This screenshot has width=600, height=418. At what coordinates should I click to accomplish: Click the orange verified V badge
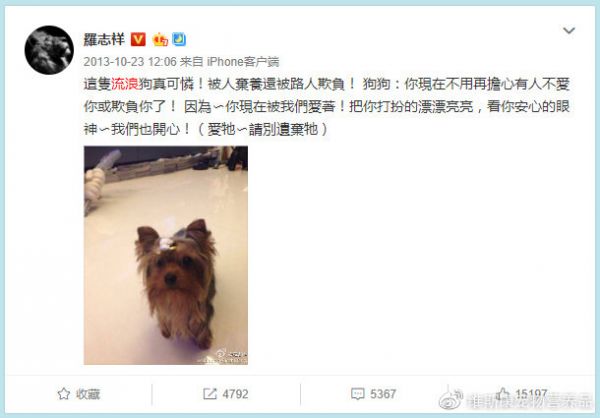[138, 39]
